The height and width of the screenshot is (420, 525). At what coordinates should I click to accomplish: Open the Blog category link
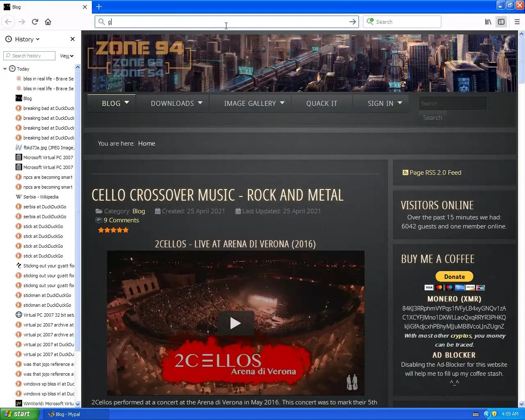(139, 211)
